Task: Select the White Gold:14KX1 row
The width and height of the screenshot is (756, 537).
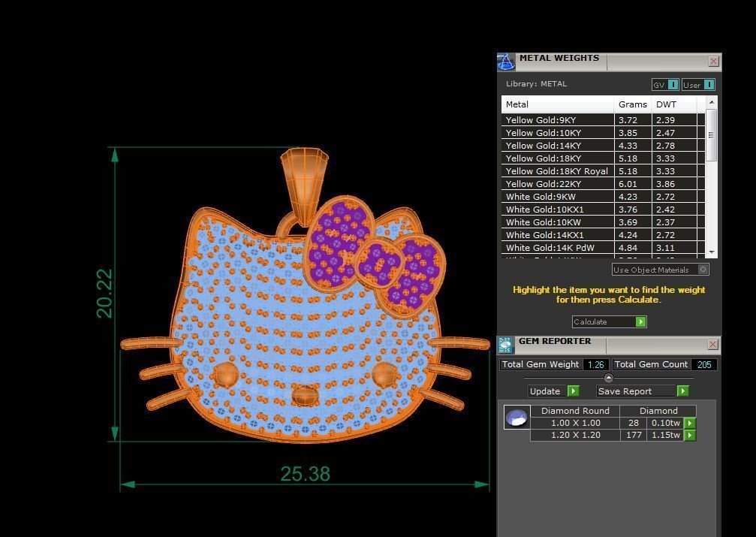Action: [x=603, y=235]
